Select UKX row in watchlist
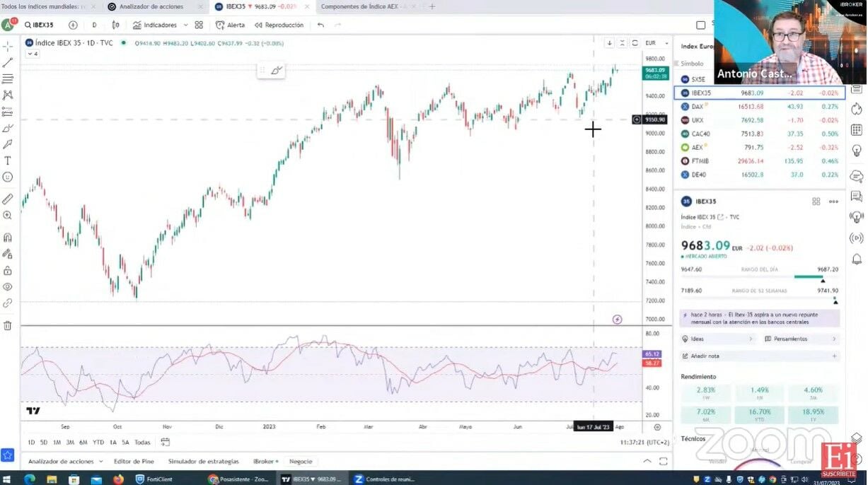 [759, 120]
